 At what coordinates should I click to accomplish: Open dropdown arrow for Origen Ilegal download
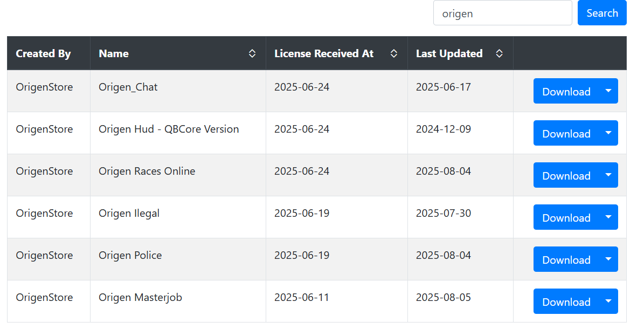click(608, 217)
